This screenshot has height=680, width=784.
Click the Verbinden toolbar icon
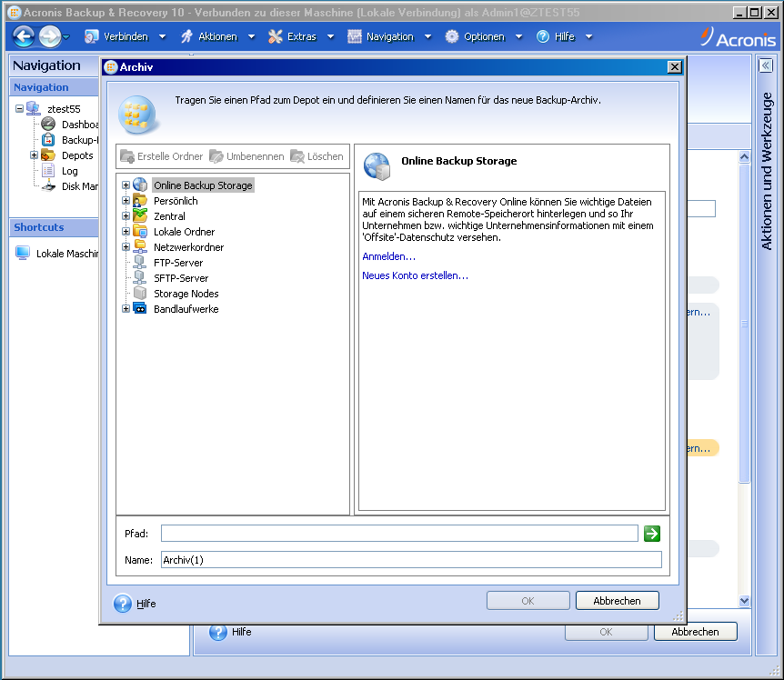coord(92,36)
